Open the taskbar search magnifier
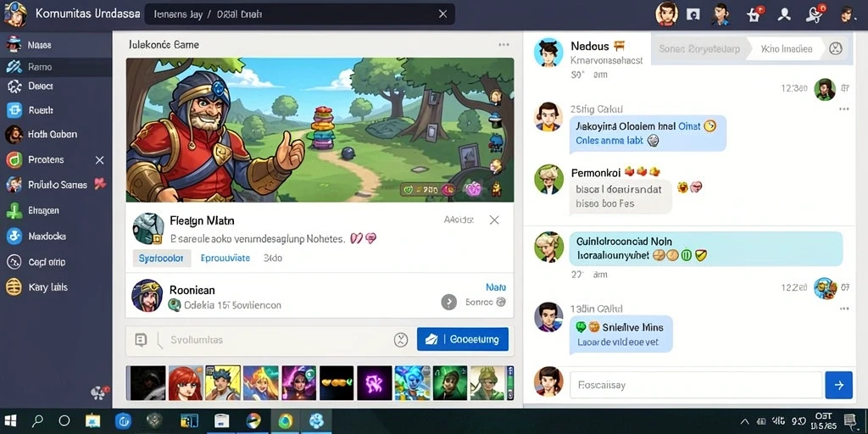Image resolution: width=868 pixels, height=434 pixels. point(37,420)
